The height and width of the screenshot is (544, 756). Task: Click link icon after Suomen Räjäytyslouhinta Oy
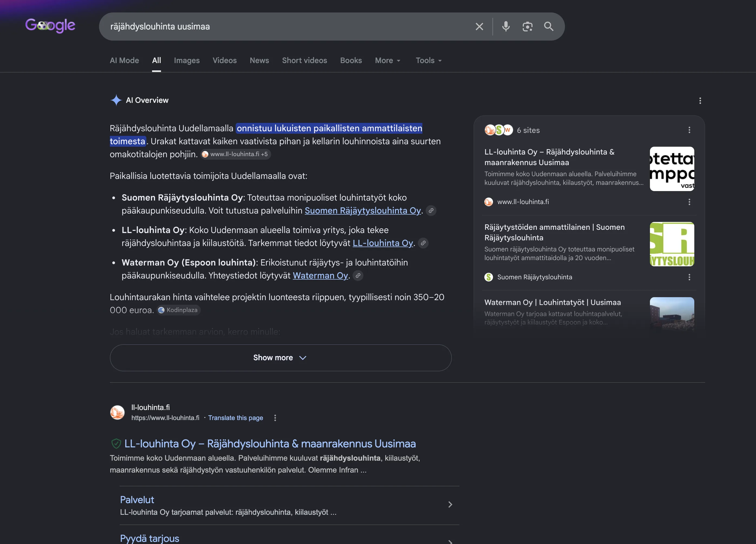pos(431,211)
